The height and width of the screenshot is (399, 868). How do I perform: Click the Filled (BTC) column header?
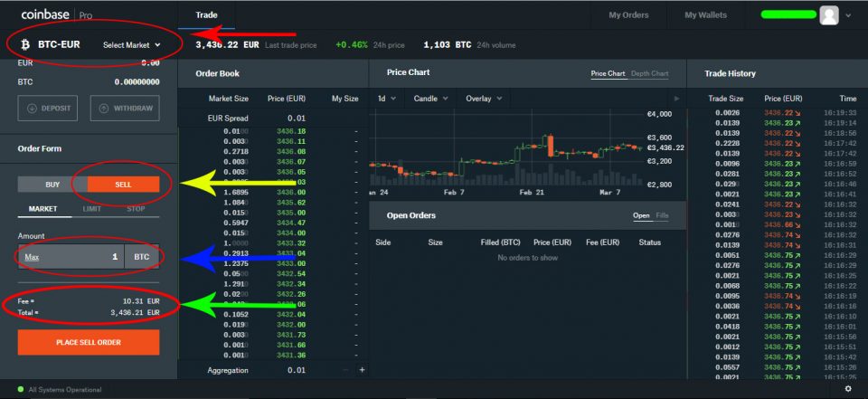[x=500, y=242]
